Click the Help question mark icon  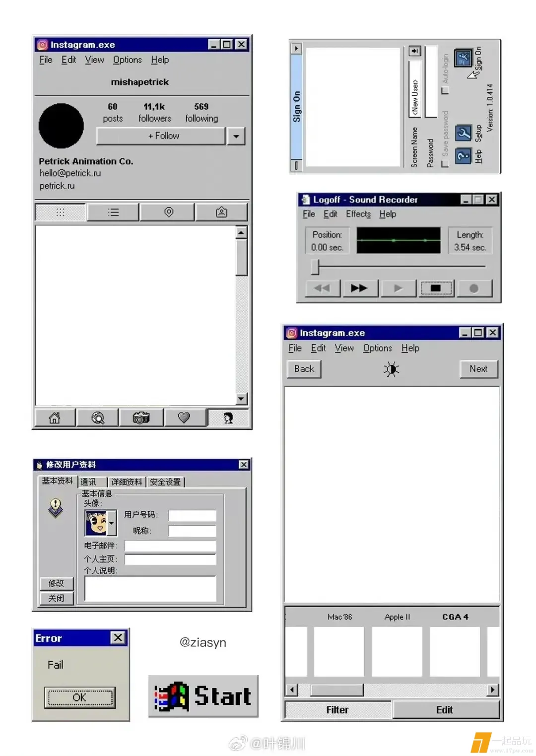point(463,156)
